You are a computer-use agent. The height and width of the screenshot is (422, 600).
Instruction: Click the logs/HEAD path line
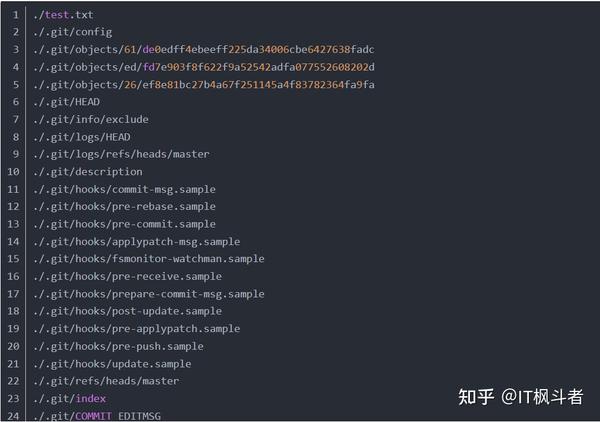click(82, 137)
